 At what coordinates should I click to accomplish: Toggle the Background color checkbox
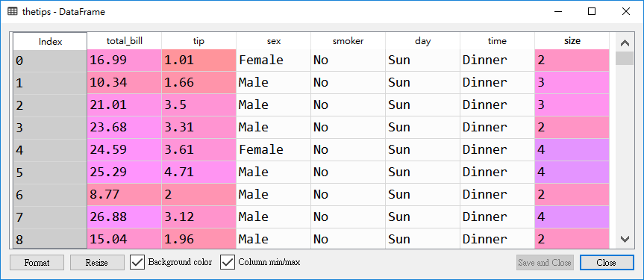(137, 262)
